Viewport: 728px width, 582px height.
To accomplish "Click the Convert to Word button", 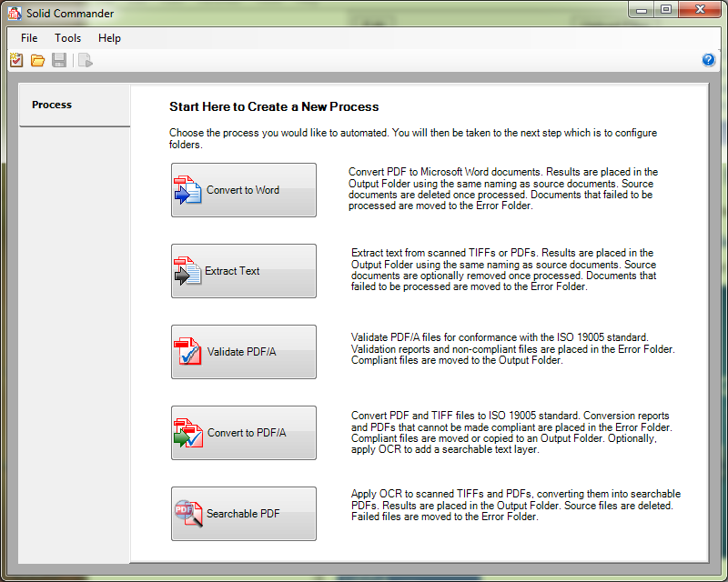I will click(243, 190).
